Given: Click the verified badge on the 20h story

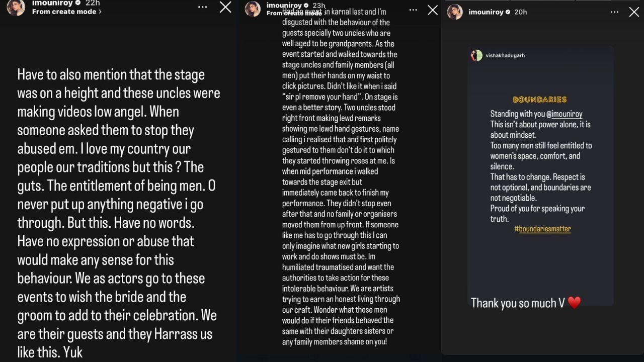Looking at the screenshot, I should [x=508, y=12].
